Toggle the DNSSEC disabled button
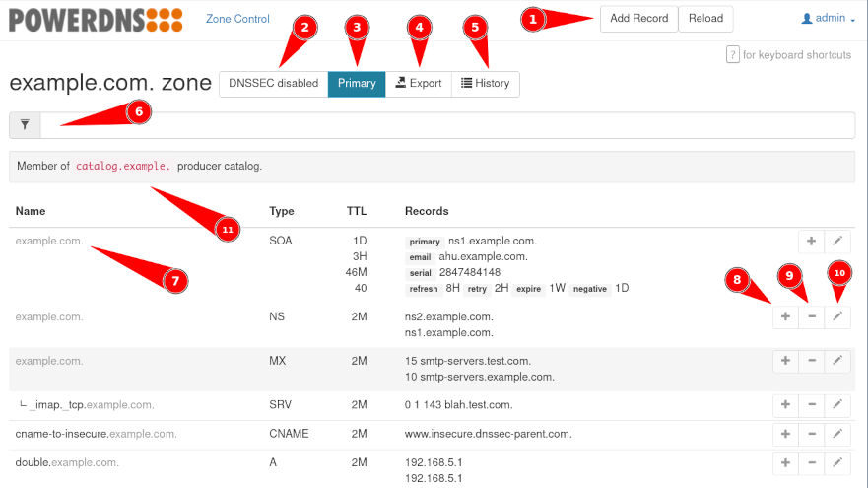The image size is (868, 488). tap(273, 84)
